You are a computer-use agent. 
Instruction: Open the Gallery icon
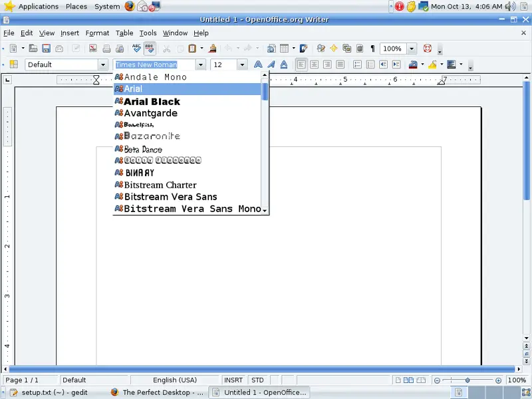coord(346,49)
